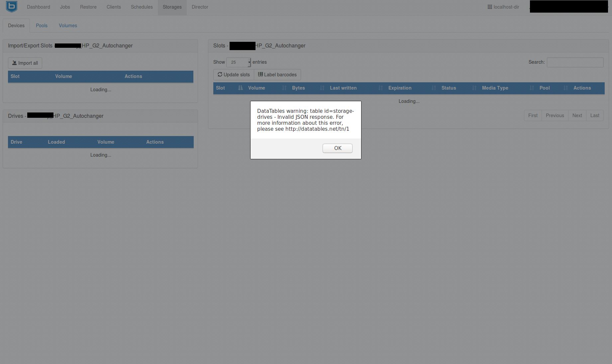This screenshot has height=364, width=612.
Task: Switch to the Pools tab
Action: [42, 26]
